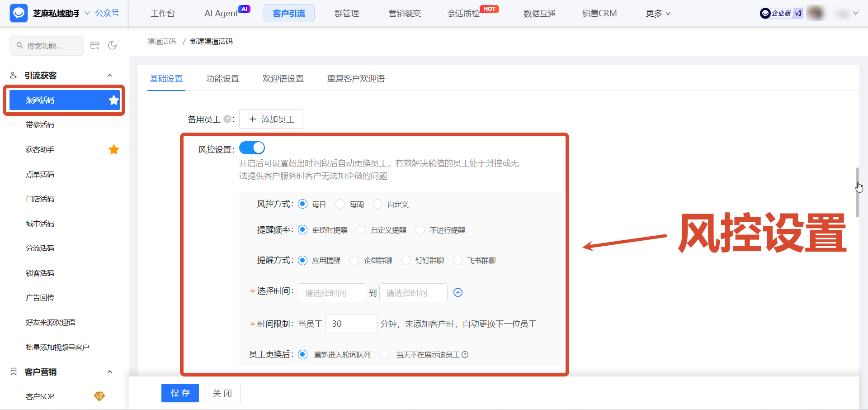The image size is (868, 410).
Task: Click the page vertical scrollbar
Action: click(x=857, y=192)
